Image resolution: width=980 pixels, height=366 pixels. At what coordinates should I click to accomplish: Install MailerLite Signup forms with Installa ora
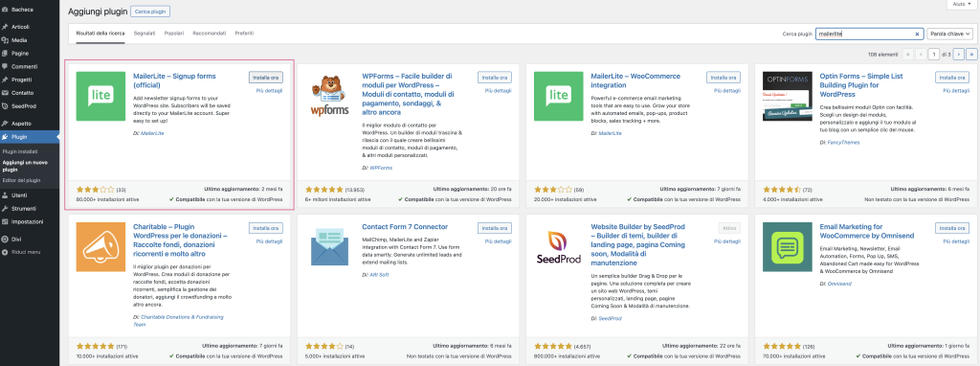click(x=266, y=78)
